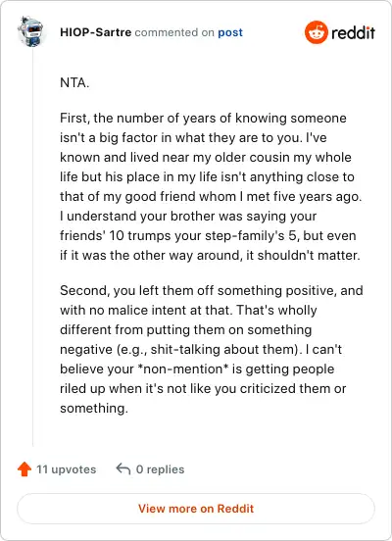Click the "View more on Reddit" button

[x=196, y=509]
